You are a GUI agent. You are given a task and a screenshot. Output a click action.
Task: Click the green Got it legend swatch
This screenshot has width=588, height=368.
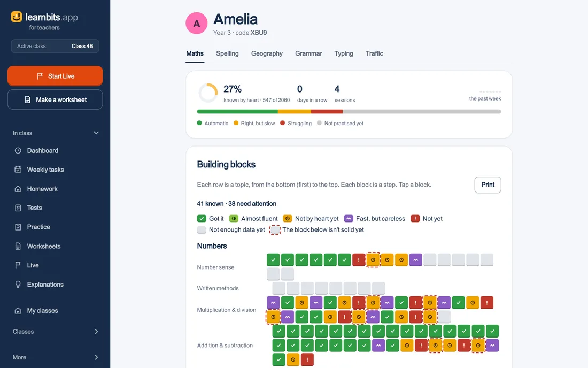tap(202, 219)
